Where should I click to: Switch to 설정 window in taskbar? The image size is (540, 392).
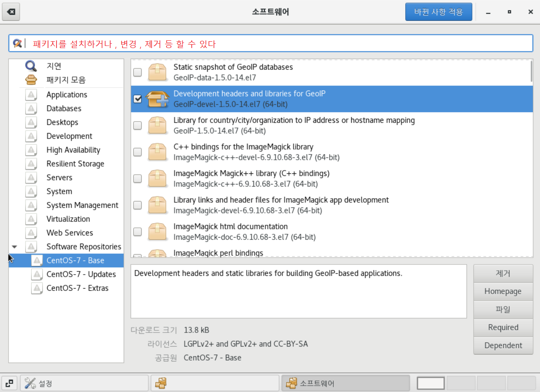[84, 383]
